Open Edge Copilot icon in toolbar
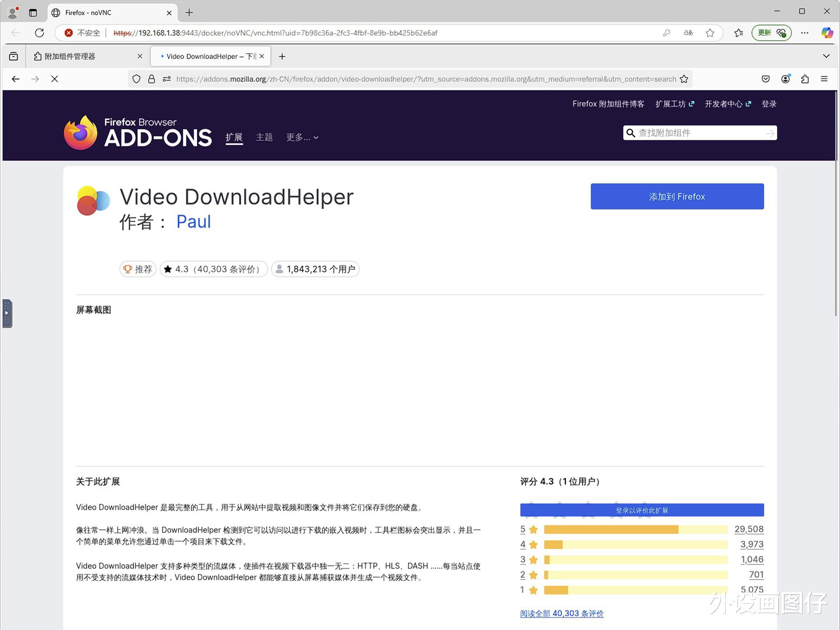The image size is (840, 630). coord(827,33)
